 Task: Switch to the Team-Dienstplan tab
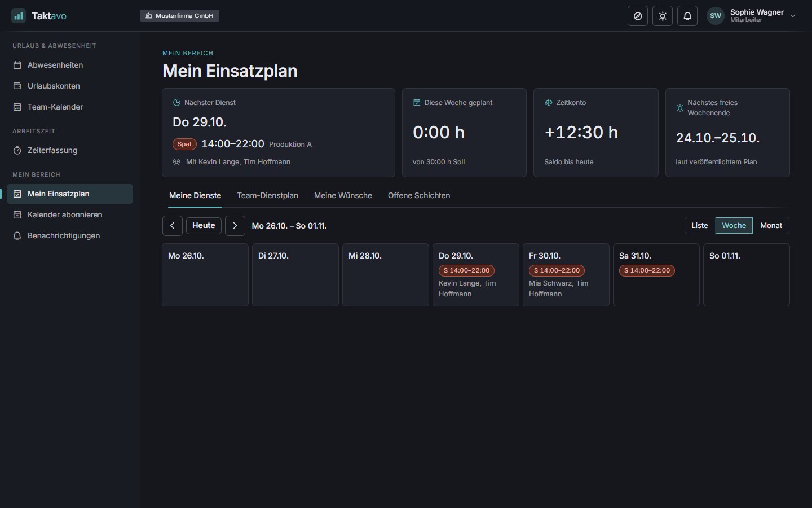click(x=268, y=196)
